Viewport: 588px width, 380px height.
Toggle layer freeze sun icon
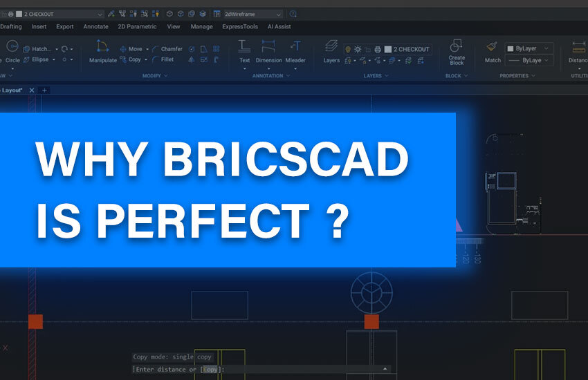[x=358, y=50]
